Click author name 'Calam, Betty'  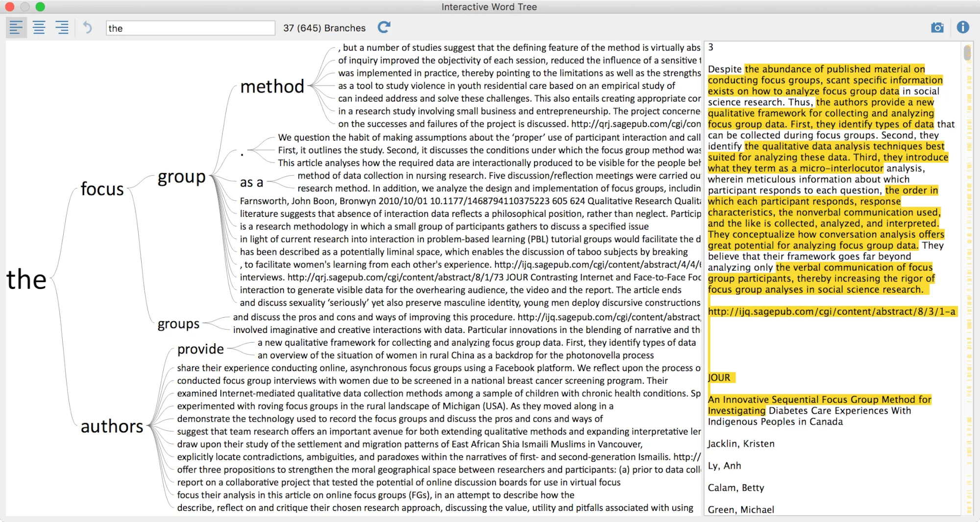click(x=735, y=488)
